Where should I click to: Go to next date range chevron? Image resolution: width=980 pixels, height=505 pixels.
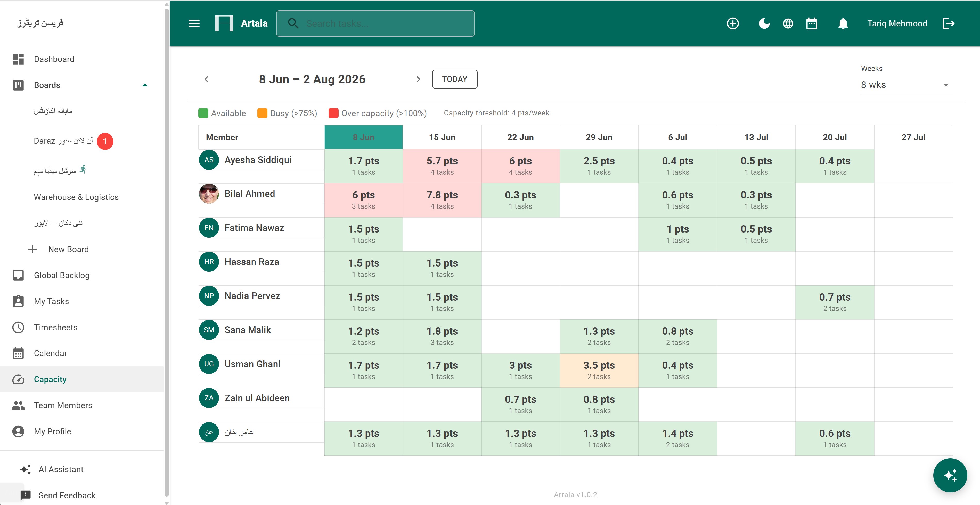pos(419,79)
